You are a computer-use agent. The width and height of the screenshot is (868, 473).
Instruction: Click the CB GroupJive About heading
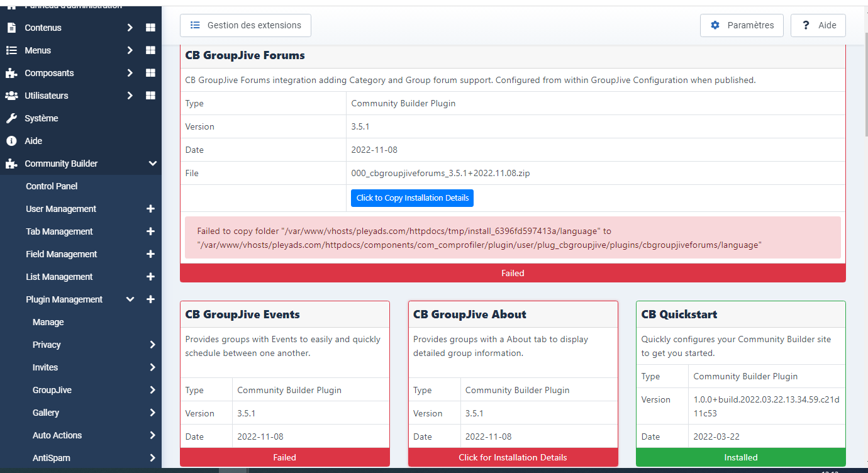click(470, 314)
